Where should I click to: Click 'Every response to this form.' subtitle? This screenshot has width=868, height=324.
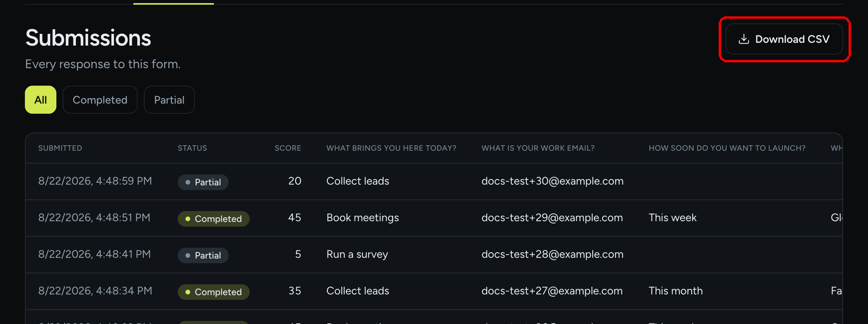pyautogui.click(x=103, y=64)
